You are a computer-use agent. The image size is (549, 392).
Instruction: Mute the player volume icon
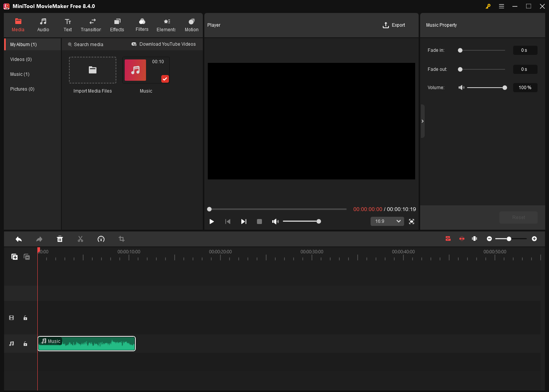pos(275,221)
